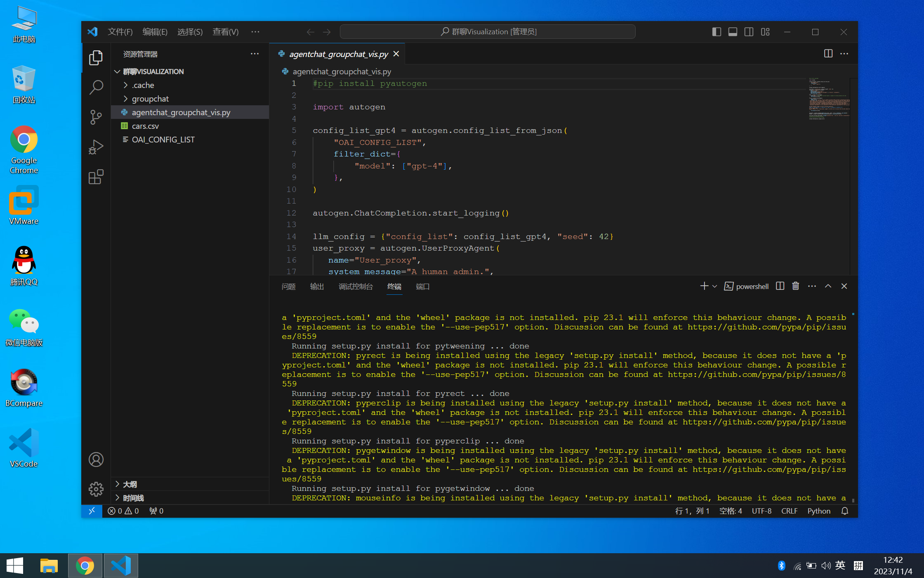Screen dimensions: 924x578
Task: Click the breadcrumb agentchat_groupchat_vis.py
Action: click(342, 71)
